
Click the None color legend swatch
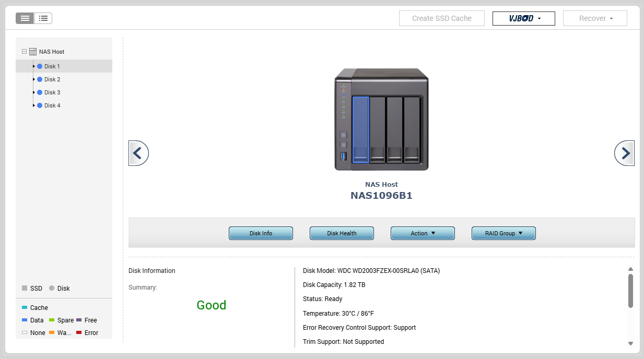tap(25, 333)
